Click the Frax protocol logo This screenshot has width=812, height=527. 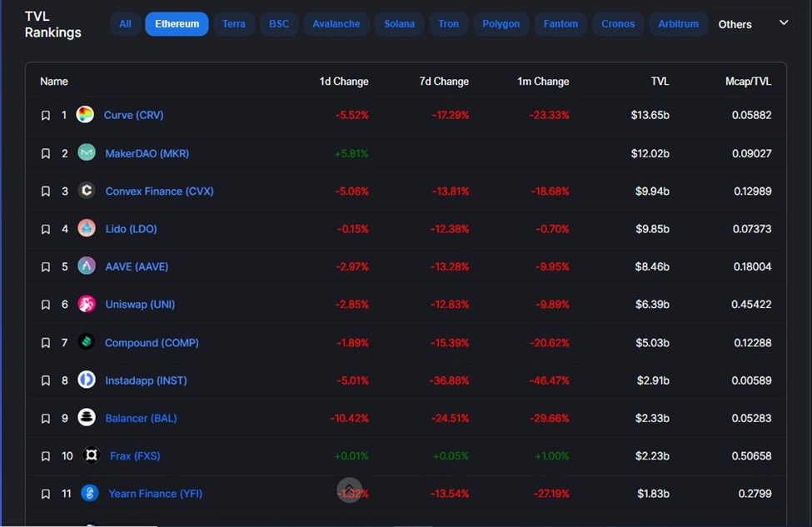click(x=91, y=455)
